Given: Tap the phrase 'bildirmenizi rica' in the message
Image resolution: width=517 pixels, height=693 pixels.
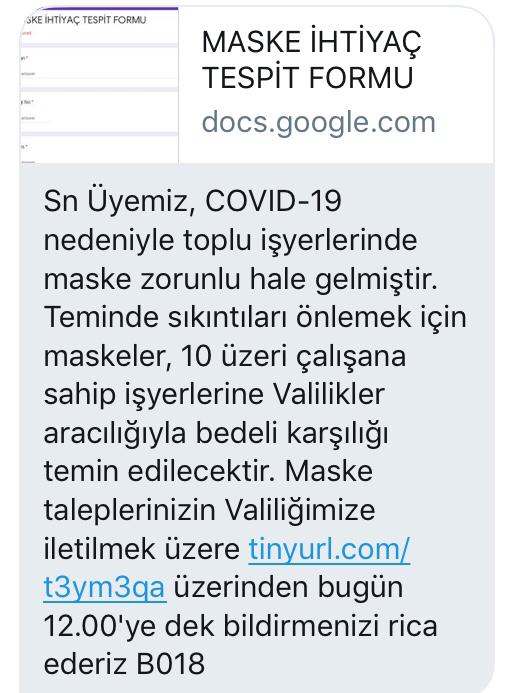Looking at the screenshot, I should coord(330,626).
